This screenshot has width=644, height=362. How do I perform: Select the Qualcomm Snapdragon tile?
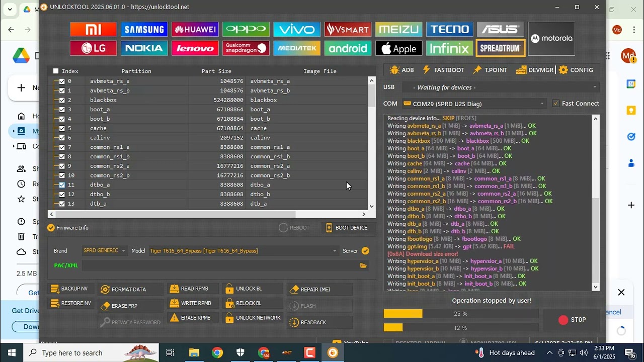[246, 48]
